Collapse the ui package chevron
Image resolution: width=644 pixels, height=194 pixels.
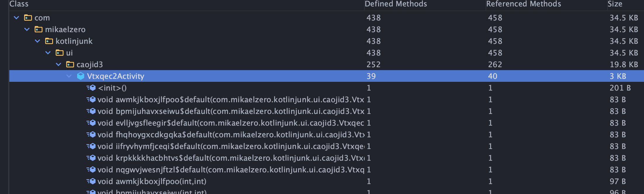pos(48,53)
